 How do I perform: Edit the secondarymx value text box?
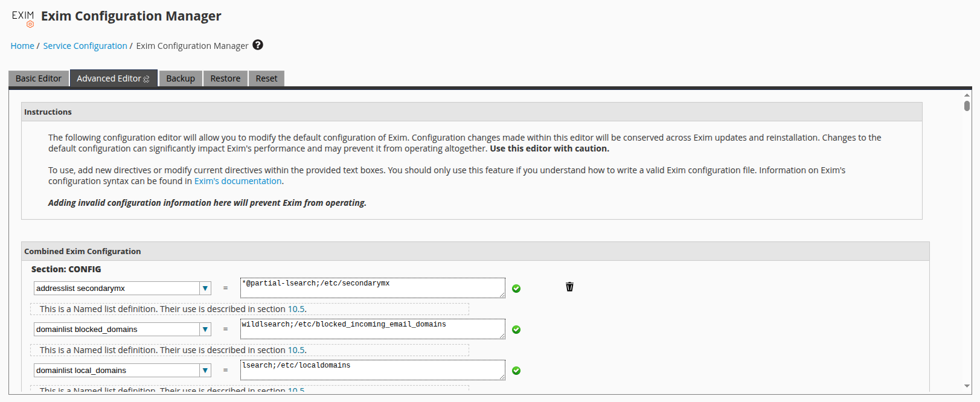[x=373, y=288]
